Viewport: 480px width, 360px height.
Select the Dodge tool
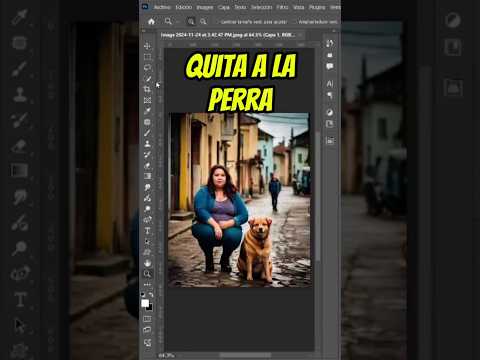pyautogui.click(x=147, y=209)
